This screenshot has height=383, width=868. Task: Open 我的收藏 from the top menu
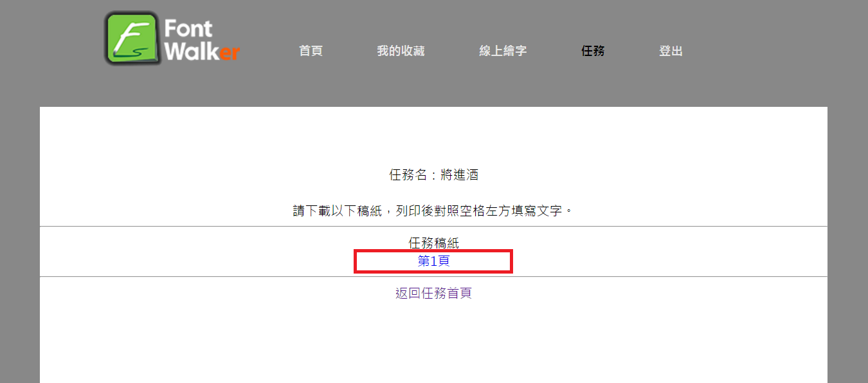(401, 51)
